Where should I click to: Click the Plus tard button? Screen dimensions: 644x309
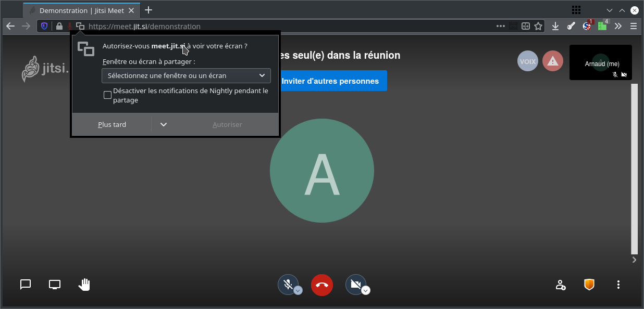(112, 125)
